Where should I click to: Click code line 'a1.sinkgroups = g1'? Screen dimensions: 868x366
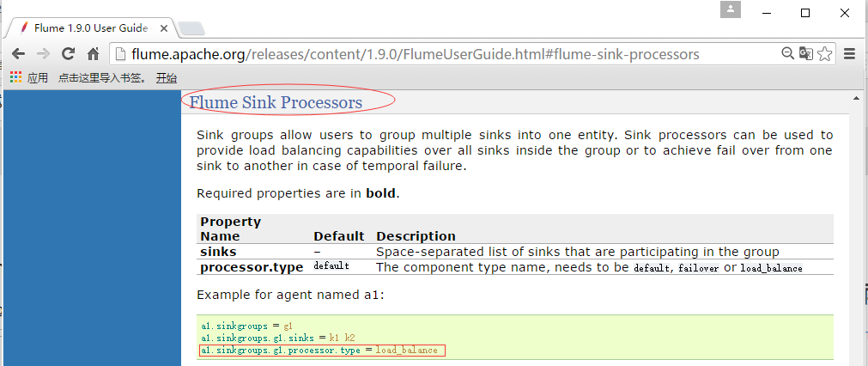point(247,326)
